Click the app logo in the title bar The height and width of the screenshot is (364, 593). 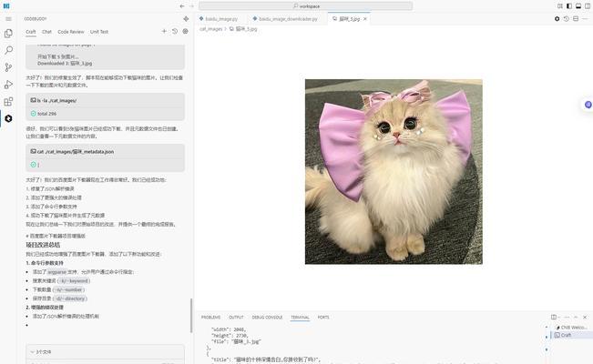pos(6,6)
